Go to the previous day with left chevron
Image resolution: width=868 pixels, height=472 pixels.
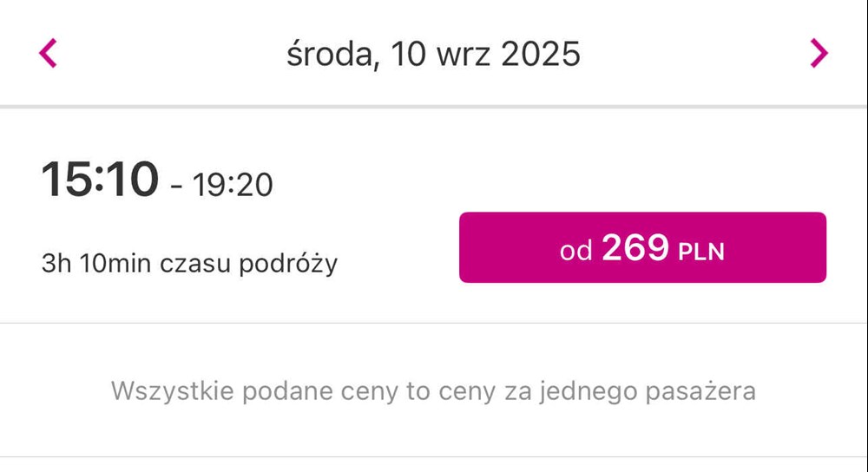click(48, 53)
